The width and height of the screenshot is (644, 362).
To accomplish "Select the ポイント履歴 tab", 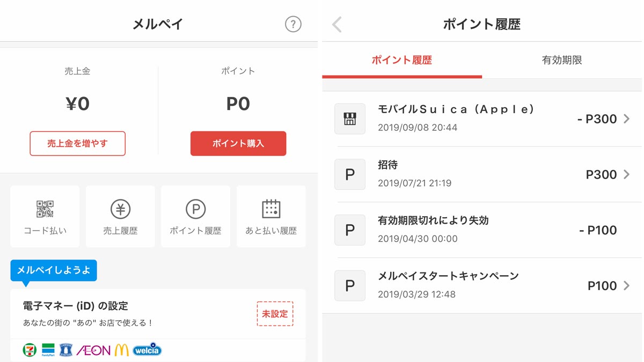I will 402,60.
